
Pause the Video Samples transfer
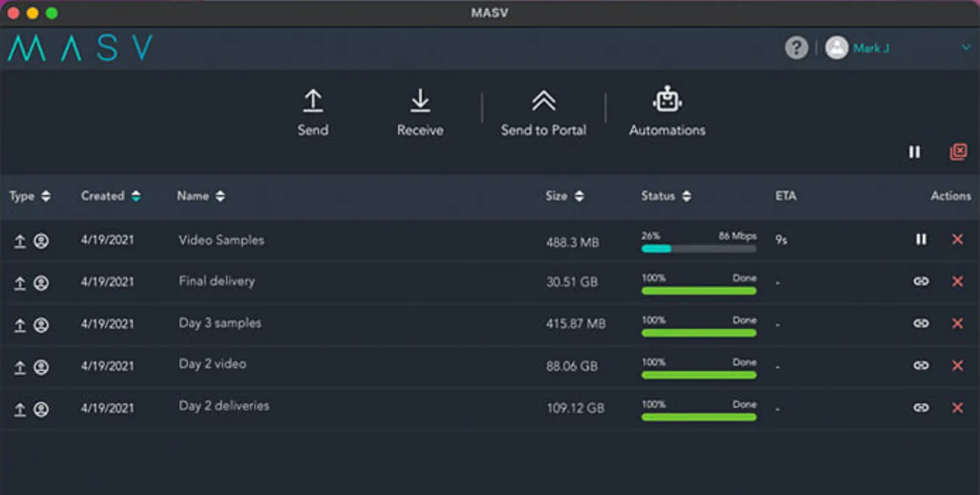pyautogui.click(x=921, y=240)
